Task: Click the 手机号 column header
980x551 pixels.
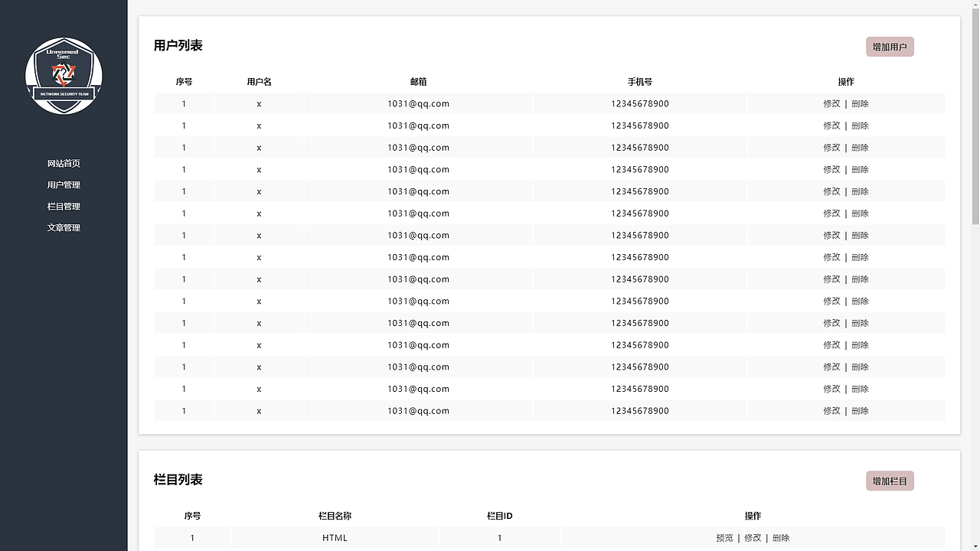Action: [640, 82]
